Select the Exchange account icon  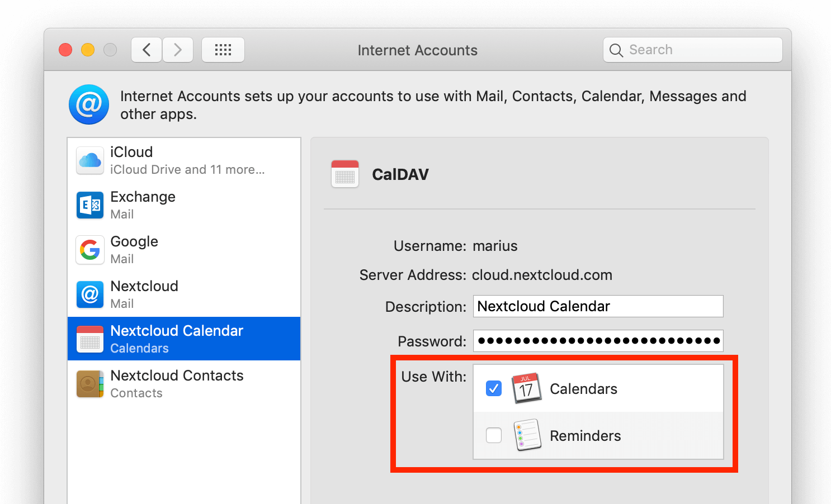pos(90,206)
